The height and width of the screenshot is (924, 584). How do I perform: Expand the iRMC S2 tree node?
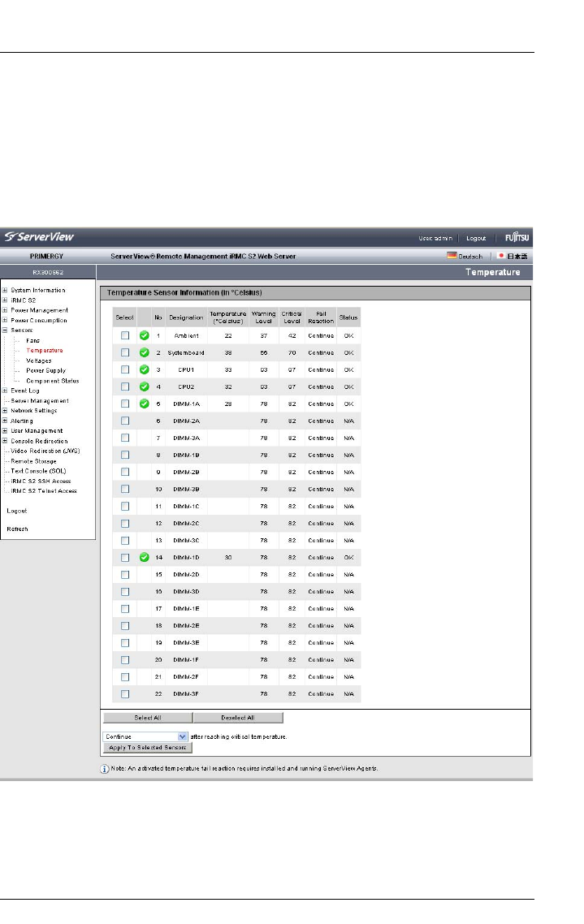pos(5,300)
